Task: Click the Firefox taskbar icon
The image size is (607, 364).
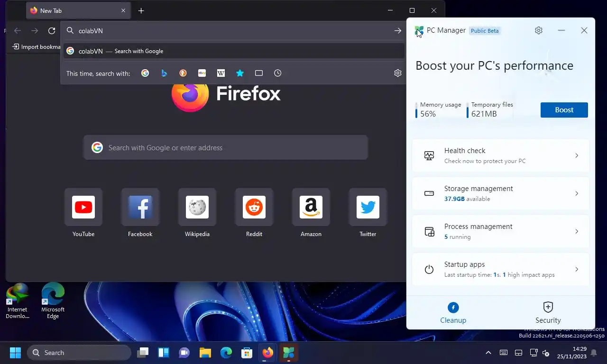Action: 268,353
